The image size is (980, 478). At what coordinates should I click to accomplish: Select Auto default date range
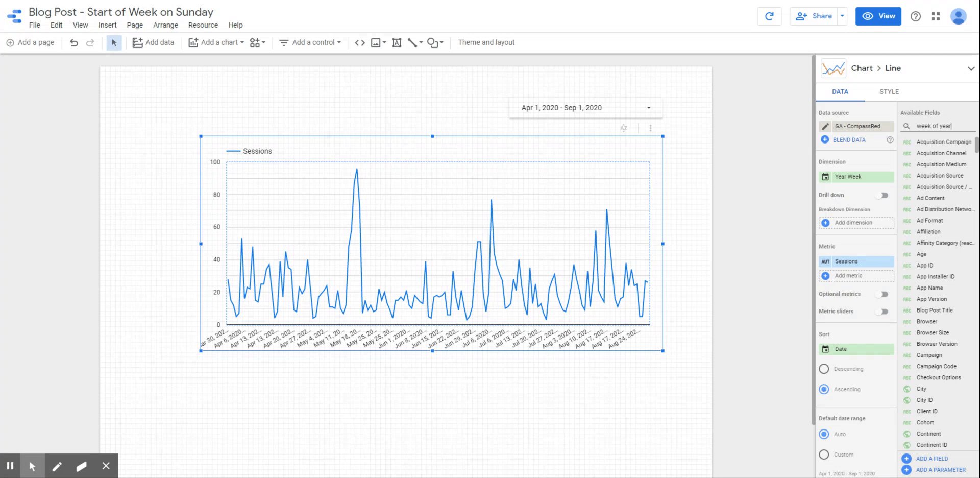pos(824,434)
